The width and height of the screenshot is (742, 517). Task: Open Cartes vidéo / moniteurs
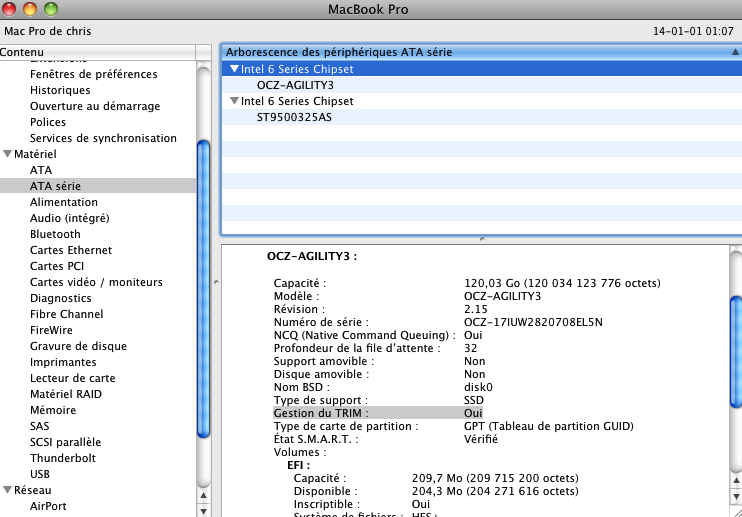96,282
